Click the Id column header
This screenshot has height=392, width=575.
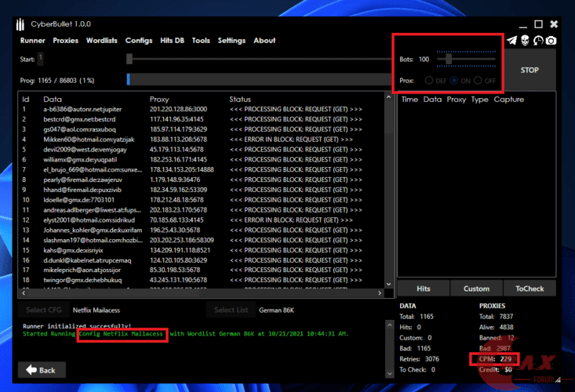click(x=26, y=100)
